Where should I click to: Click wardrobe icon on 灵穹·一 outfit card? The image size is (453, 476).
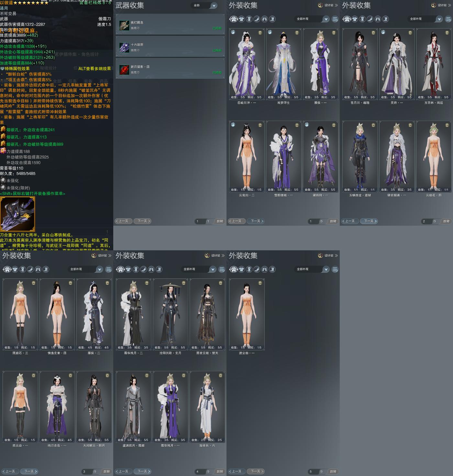[x=383, y=32]
